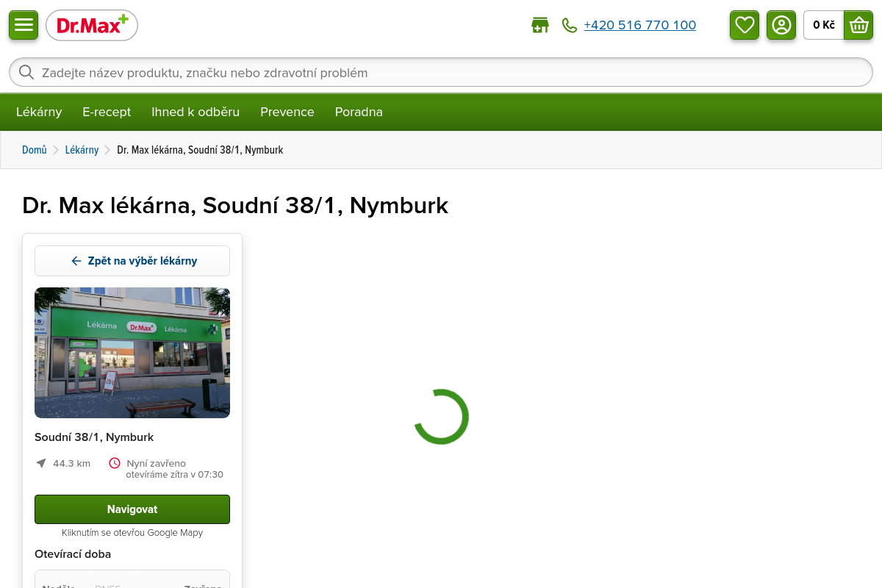The height and width of the screenshot is (588, 882).
Task: Click the Navigovat button
Action: coord(132,509)
